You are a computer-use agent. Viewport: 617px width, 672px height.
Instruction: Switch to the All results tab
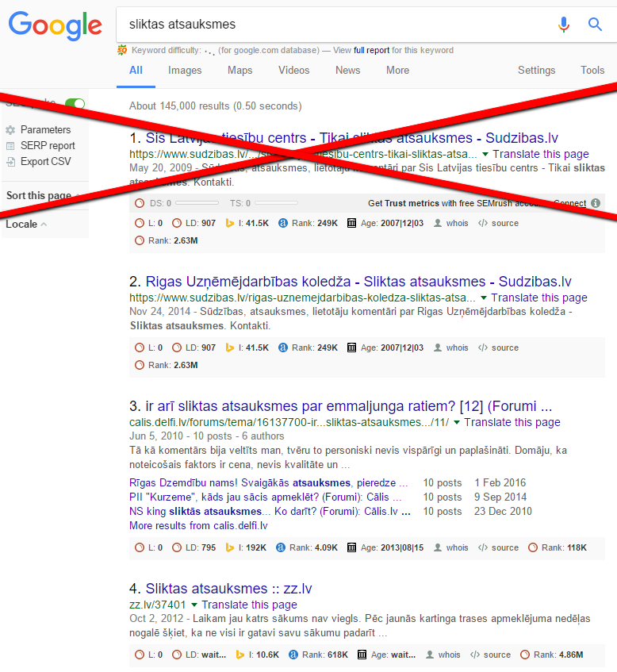tap(136, 71)
